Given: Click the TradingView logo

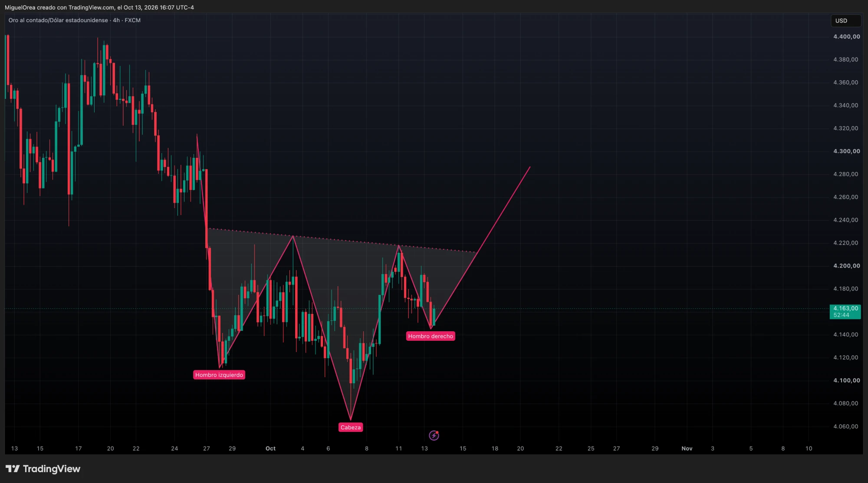Looking at the screenshot, I should pyautogui.click(x=43, y=469).
